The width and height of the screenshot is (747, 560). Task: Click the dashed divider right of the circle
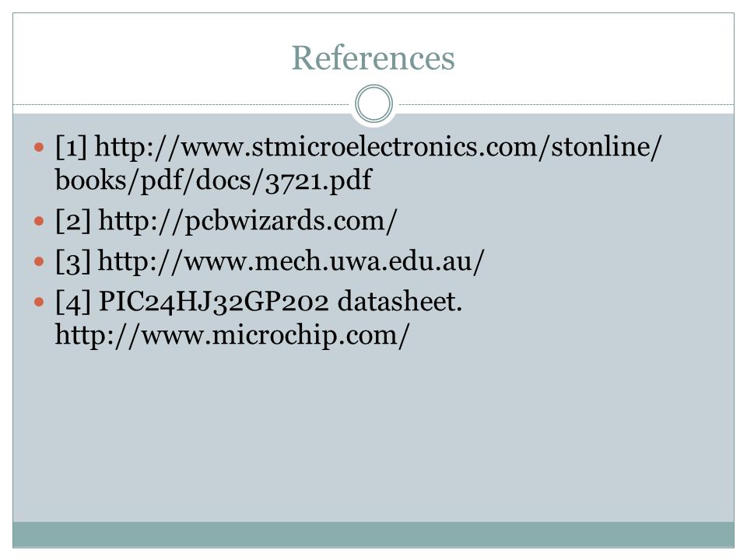[566, 104]
